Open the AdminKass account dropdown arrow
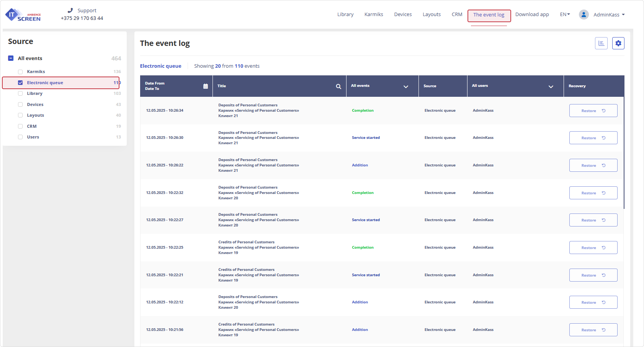Viewport: 644px width, 347px height. point(623,15)
